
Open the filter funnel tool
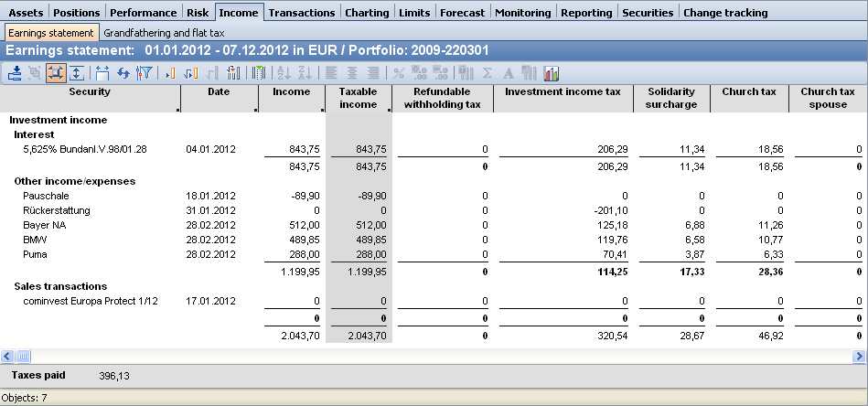143,73
